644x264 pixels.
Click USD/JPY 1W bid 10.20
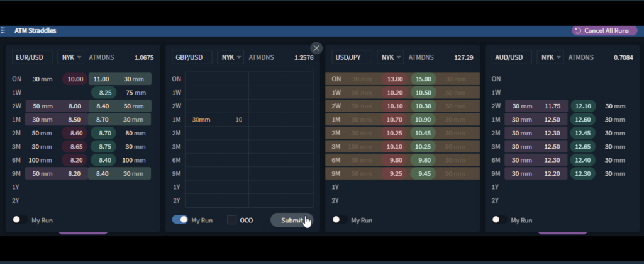(395, 93)
